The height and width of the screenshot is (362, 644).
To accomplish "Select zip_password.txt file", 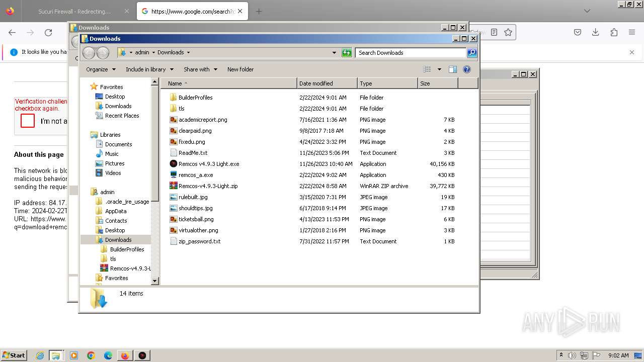I will [195, 241].
